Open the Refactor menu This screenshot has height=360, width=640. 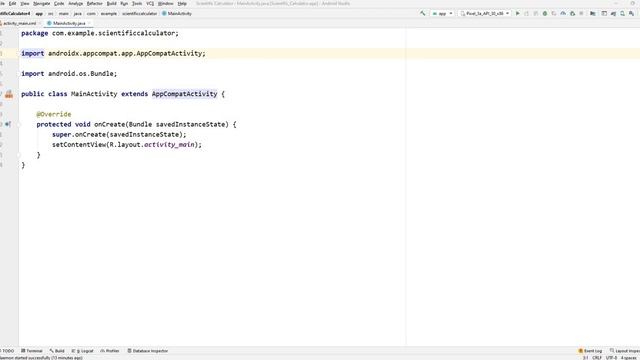point(95,3)
